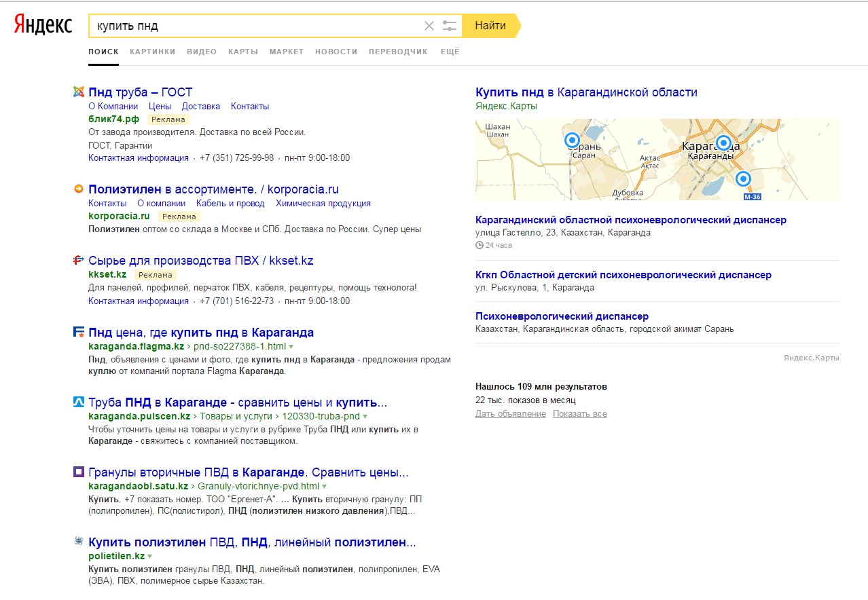Click the favicon beside блик74.рф result

[78, 92]
